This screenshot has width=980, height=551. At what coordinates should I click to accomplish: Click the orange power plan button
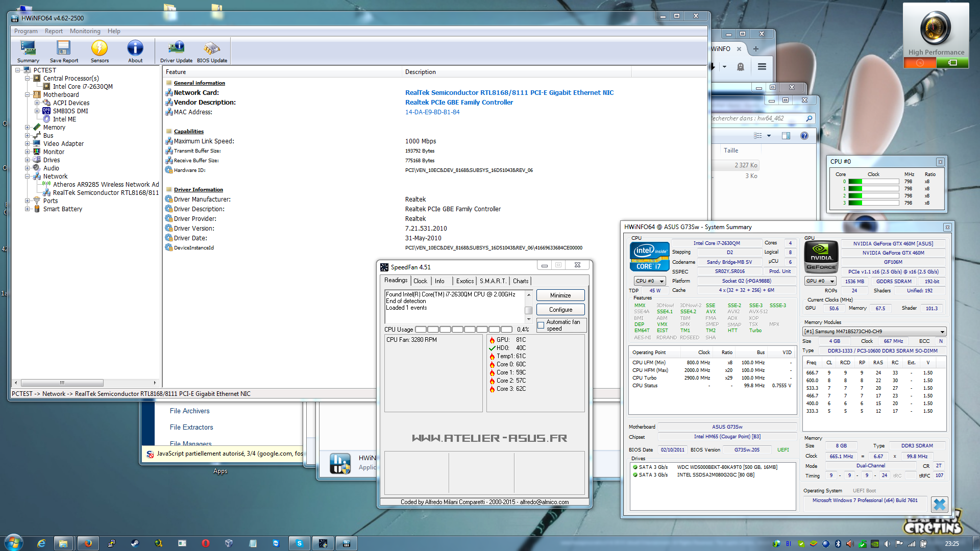920,63
